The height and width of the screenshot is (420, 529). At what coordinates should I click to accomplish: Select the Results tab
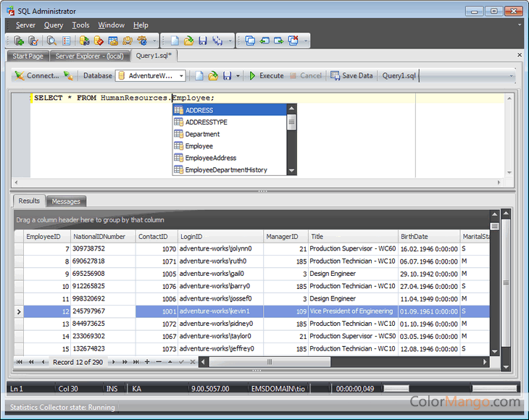click(29, 201)
